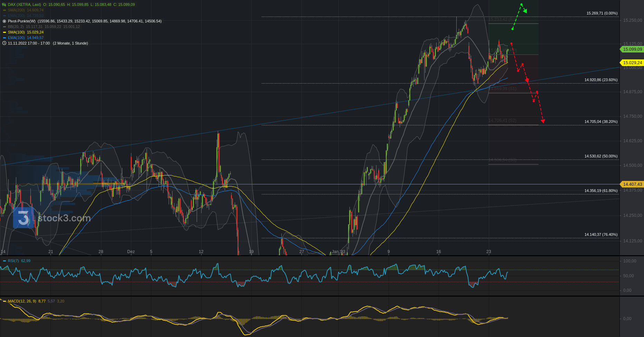Click the EMA(200) line color marker
Viewport: 644px width, 337px height.
click(4, 16)
